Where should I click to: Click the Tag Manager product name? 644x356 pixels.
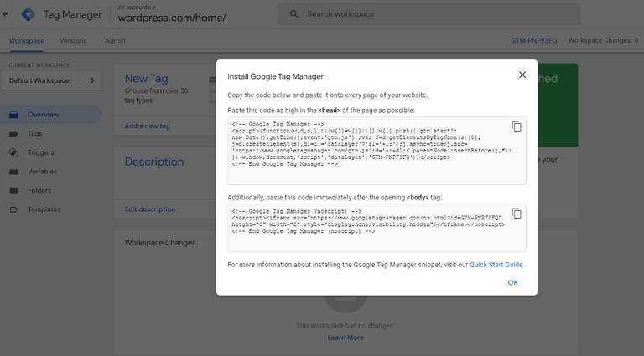pyautogui.click(x=73, y=14)
